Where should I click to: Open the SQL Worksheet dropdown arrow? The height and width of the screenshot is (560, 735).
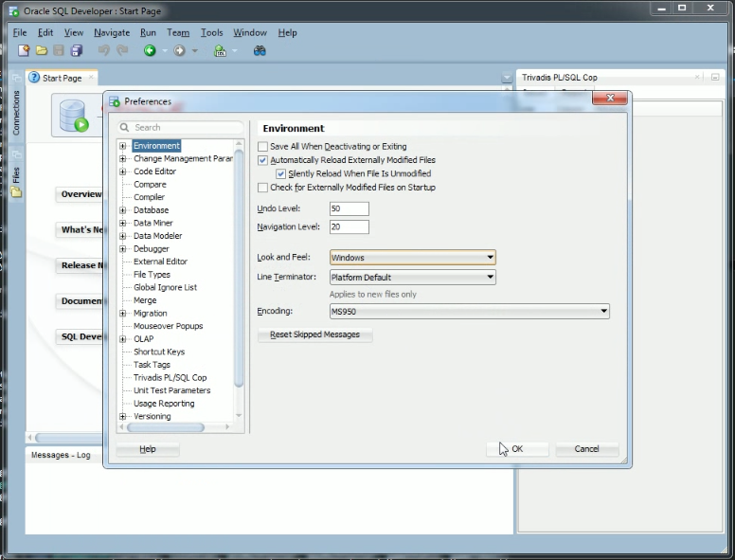coord(234,50)
